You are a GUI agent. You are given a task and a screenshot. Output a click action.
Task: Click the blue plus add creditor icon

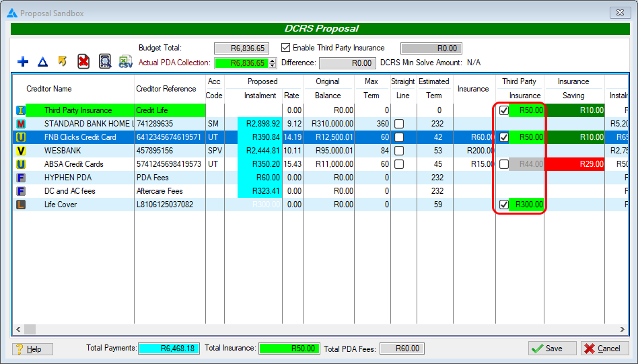[23, 62]
